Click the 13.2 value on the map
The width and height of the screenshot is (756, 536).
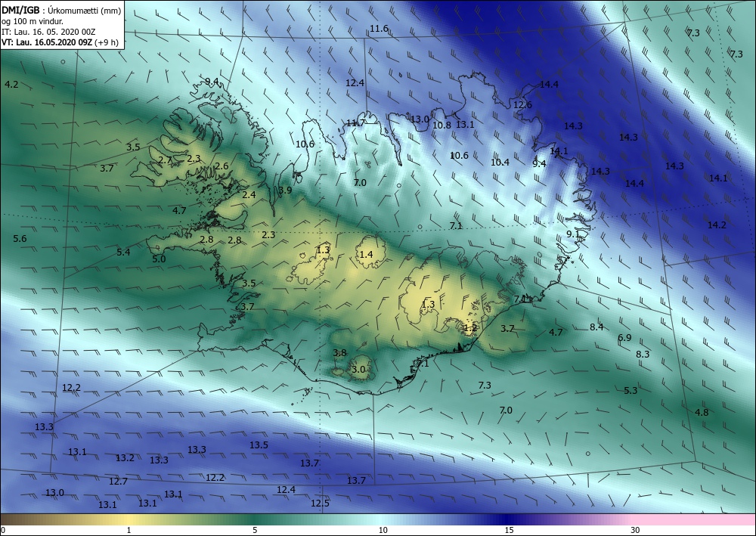tap(125, 458)
